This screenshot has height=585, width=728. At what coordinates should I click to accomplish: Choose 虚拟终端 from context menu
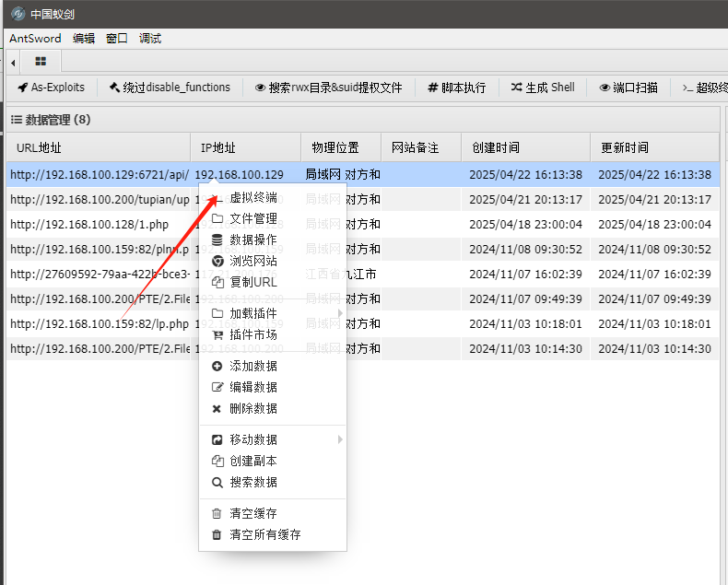[x=273, y=197]
